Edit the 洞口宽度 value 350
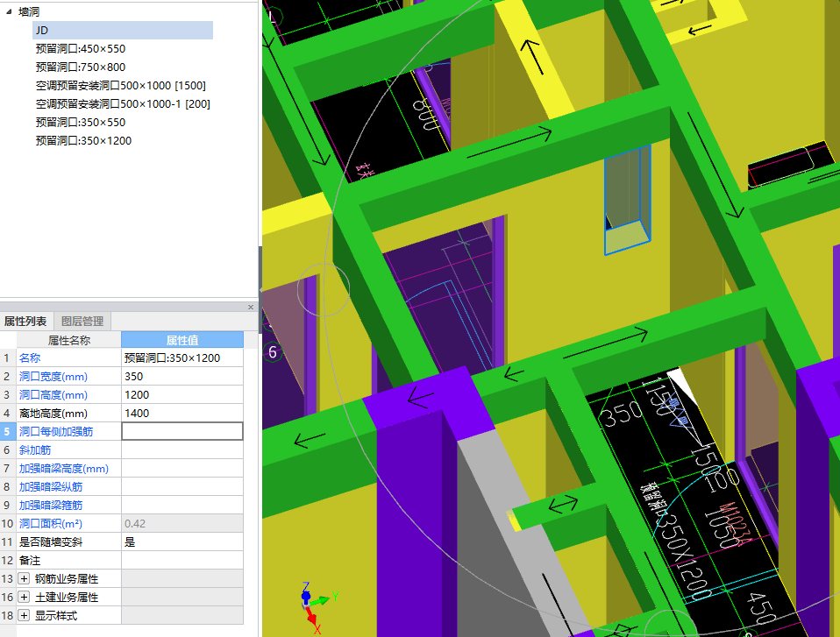Image resolution: width=840 pixels, height=637 pixels. click(182, 377)
